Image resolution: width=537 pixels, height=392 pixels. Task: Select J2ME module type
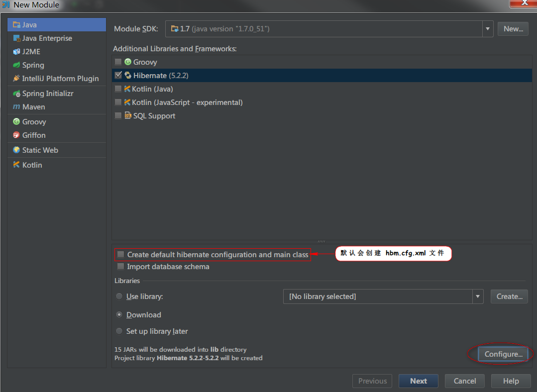(57, 52)
